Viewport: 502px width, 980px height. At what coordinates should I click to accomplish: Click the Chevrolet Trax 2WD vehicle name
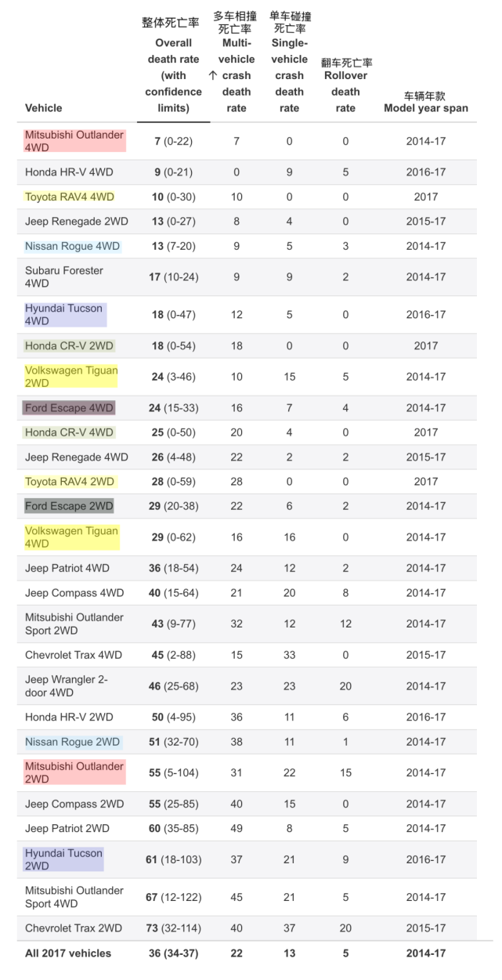[74, 928]
